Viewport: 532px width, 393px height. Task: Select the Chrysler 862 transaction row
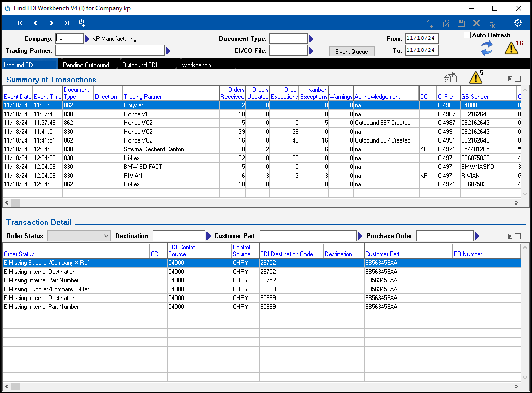[155, 105]
